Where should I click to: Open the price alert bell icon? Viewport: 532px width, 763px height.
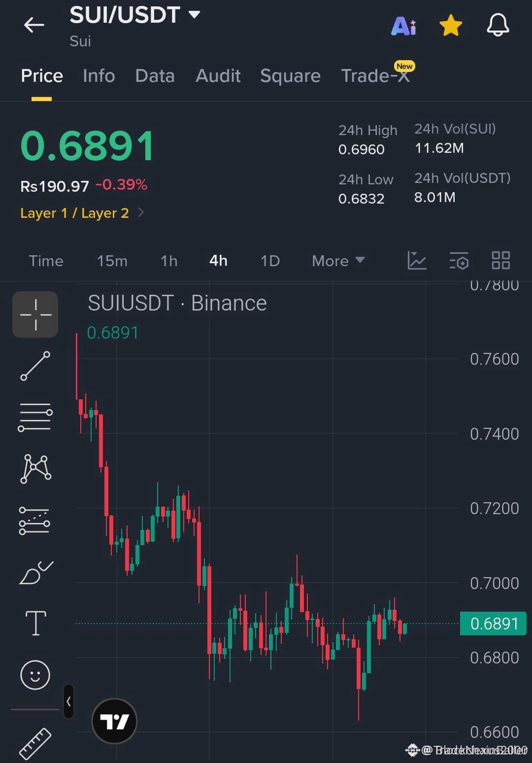(498, 25)
